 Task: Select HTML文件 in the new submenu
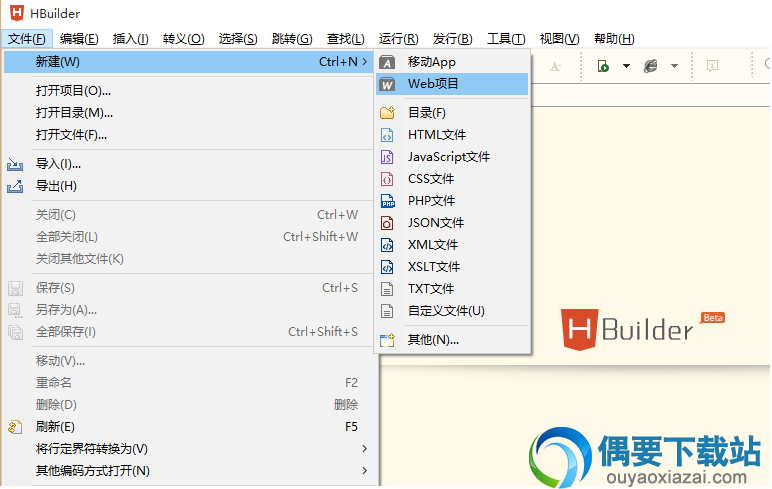[x=452, y=135]
